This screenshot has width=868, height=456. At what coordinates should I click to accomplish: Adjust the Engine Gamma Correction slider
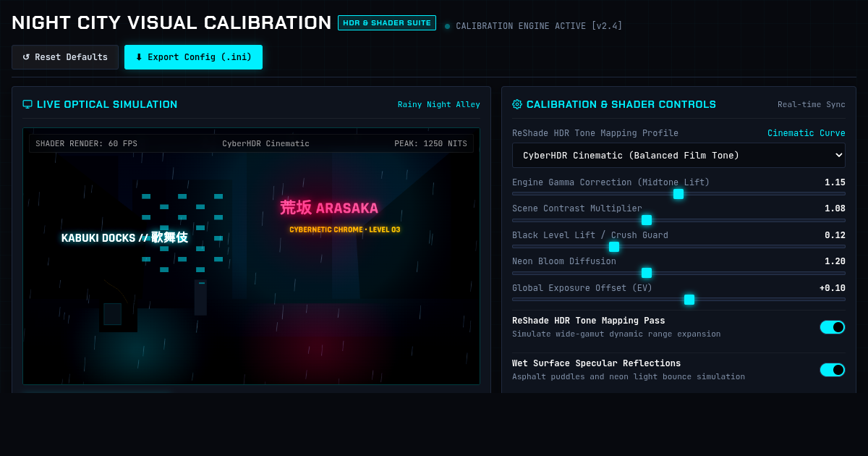(x=678, y=194)
